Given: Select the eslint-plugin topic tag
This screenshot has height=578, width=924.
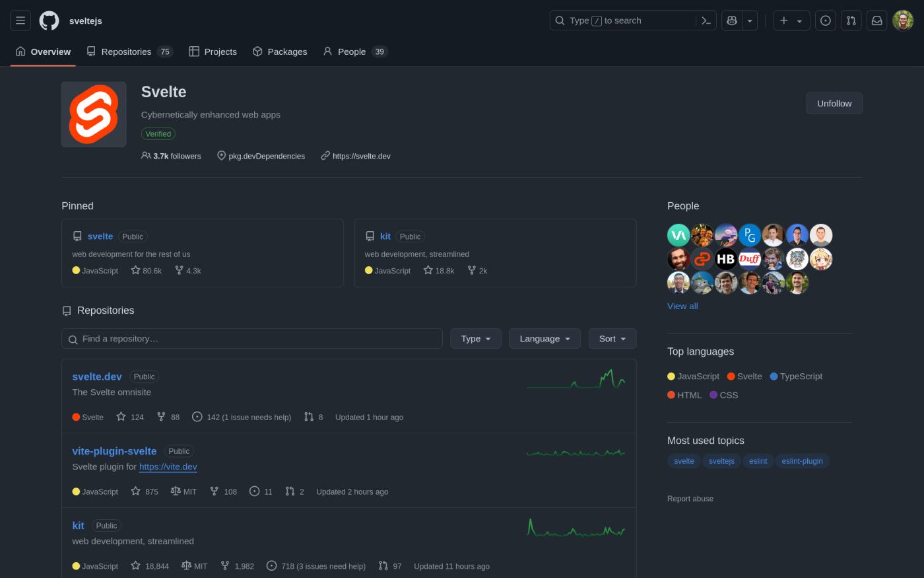Looking at the screenshot, I should point(802,461).
